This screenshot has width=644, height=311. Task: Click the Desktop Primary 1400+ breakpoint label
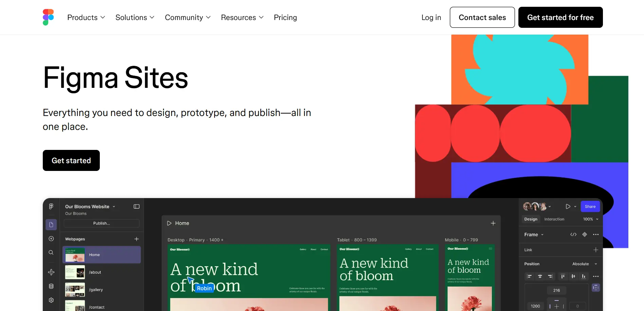click(x=196, y=240)
